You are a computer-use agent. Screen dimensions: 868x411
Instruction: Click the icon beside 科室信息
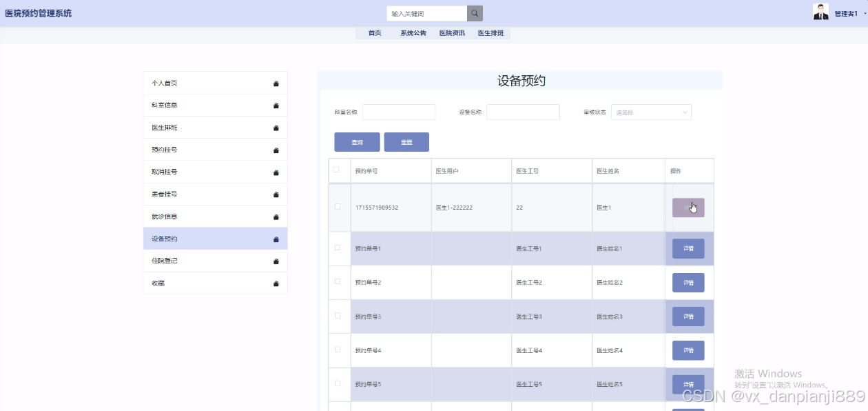[x=276, y=106]
